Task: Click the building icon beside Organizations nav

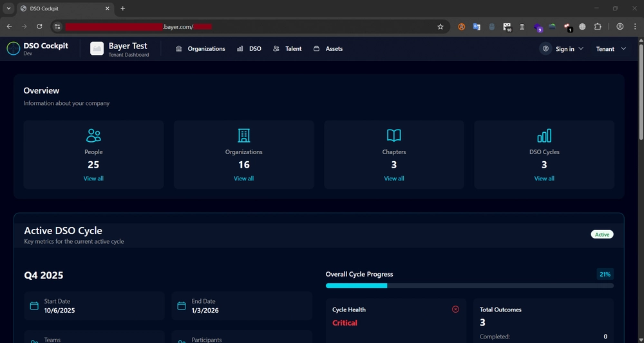Action: coord(178,48)
